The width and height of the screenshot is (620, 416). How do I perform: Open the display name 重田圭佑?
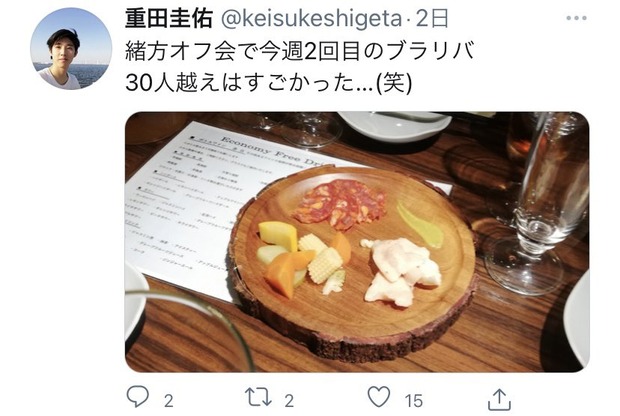coord(169,19)
